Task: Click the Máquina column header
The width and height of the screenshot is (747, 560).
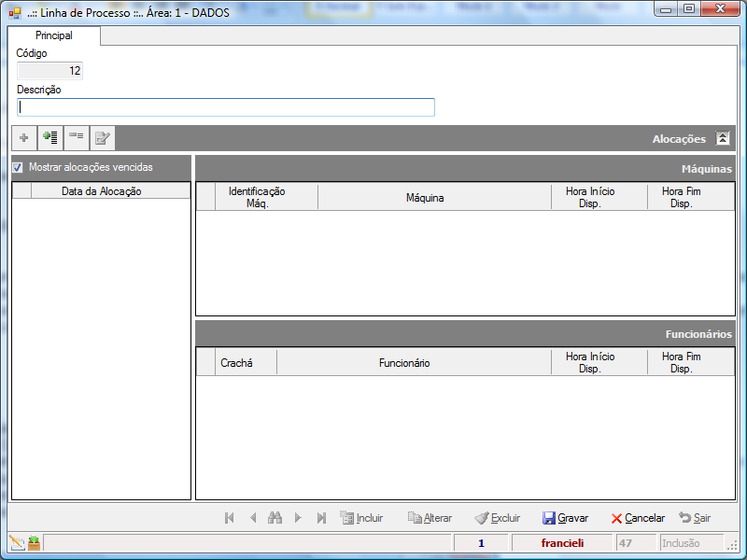Action: pyautogui.click(x=434, y=197)
